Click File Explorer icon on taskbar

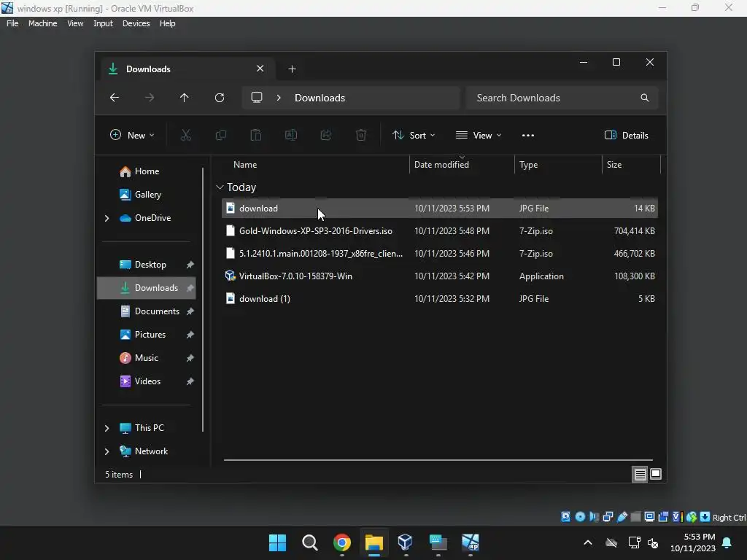tap(374, 542)
